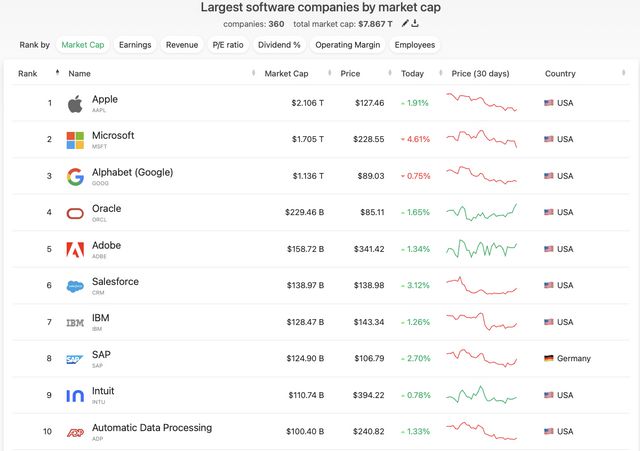The height and width of the screenshot is (451, 640).
Task: Open the Apple company link
Action: point(105,99)
